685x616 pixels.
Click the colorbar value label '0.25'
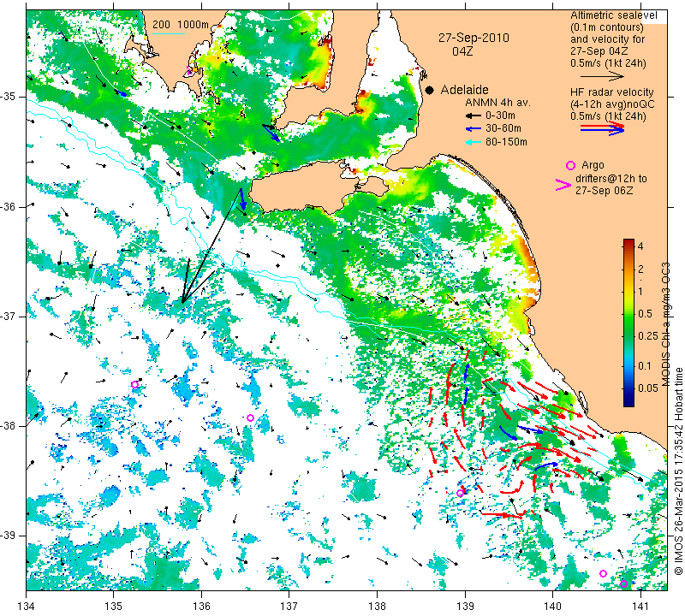648,335
